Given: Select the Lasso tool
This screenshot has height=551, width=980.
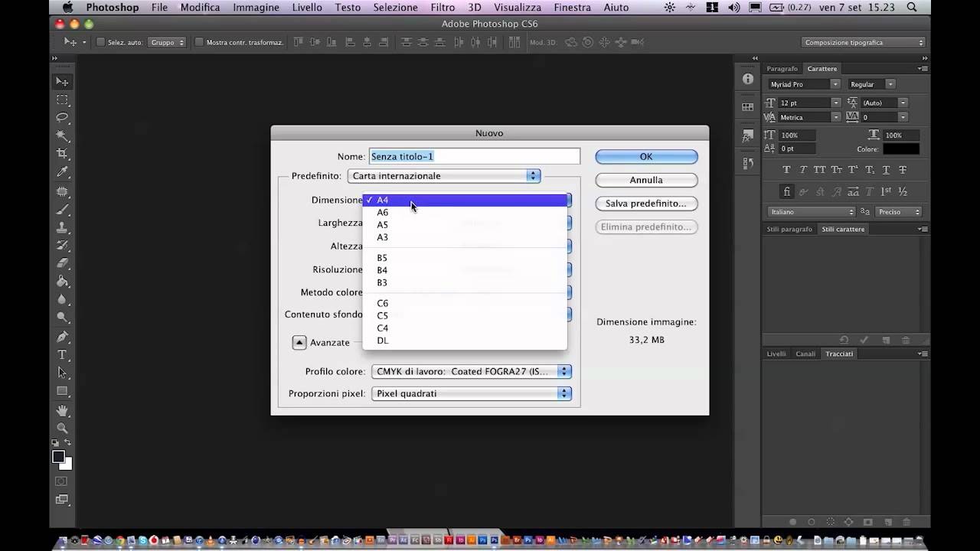Looking at the screenshot, I should 63,118.
